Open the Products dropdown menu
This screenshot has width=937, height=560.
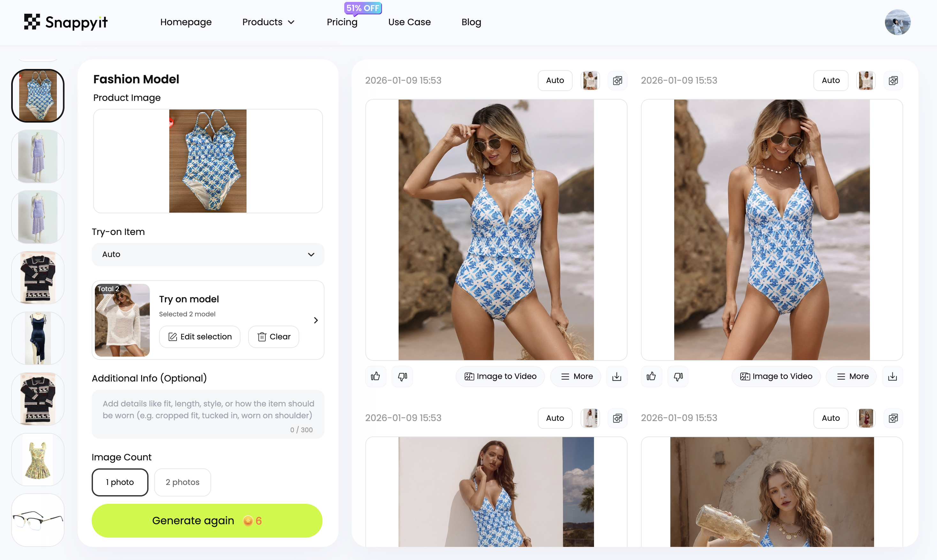click(268, 22)
